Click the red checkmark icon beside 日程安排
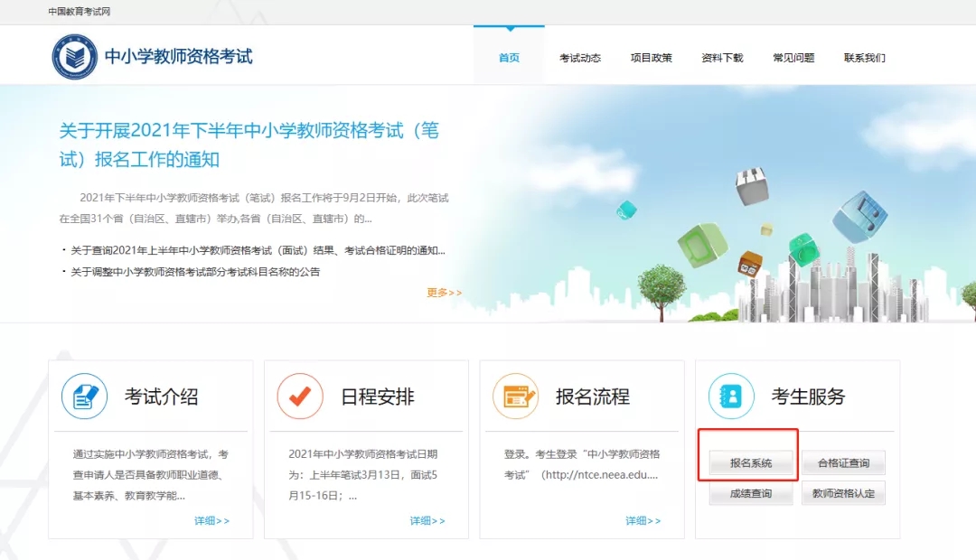This screenshot has height=560, width=976. tap(300, 395)
